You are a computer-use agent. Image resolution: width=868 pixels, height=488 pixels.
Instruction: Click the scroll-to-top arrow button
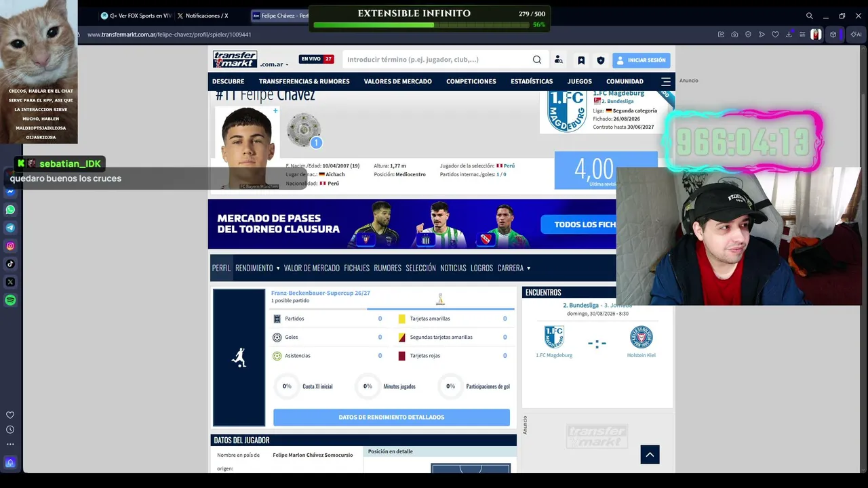pyautogui.click(x=650, y=455)
